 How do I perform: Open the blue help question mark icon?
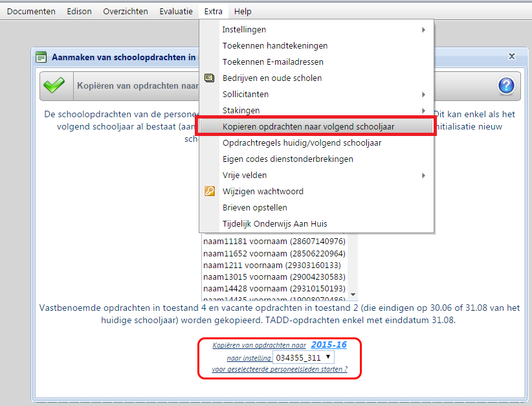505,85
